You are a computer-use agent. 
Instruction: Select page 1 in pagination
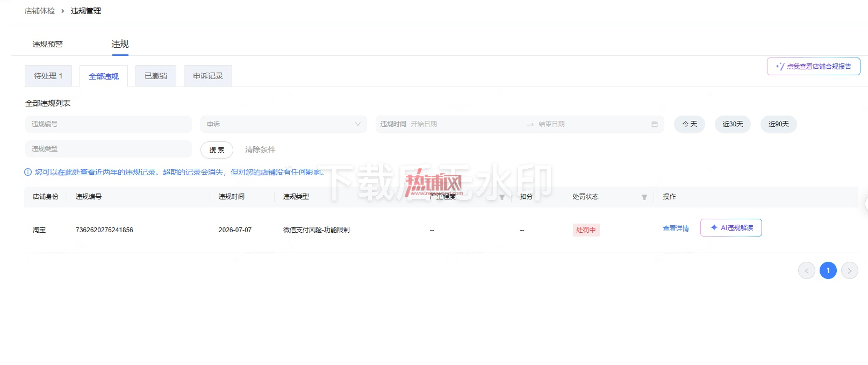(x=828, y=270)
